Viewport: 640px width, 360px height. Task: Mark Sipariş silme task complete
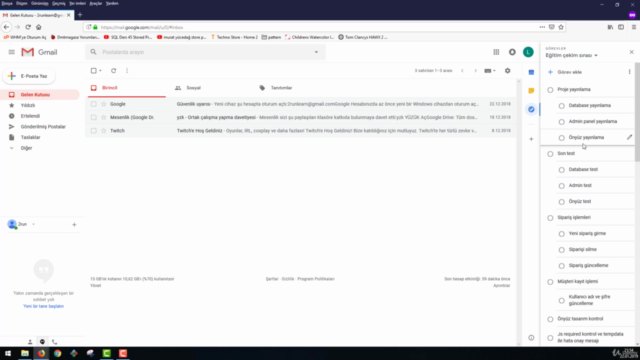(562, 250)
